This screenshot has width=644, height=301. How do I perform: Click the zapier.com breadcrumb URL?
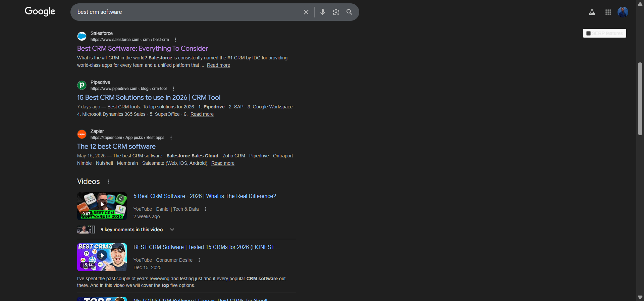point(127,138)
